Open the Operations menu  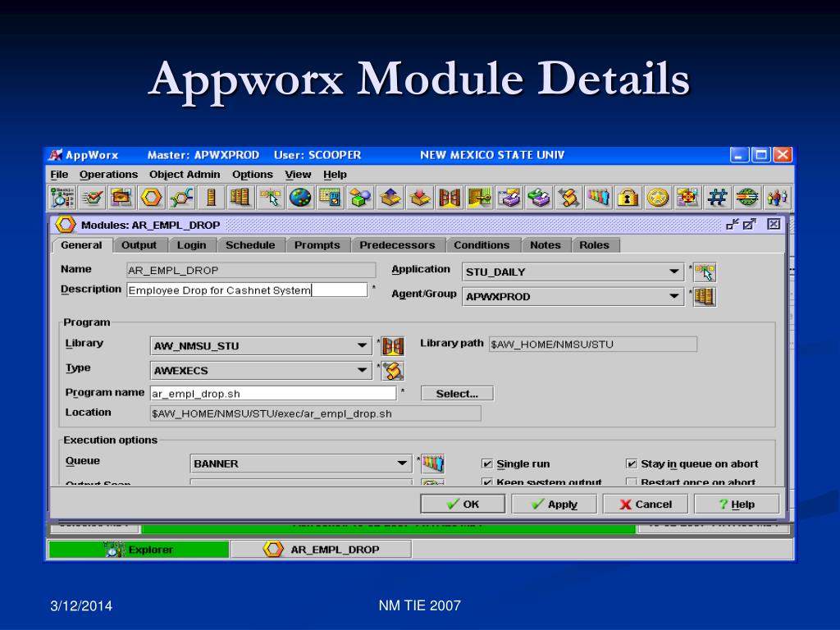click(x=109, y=175)
